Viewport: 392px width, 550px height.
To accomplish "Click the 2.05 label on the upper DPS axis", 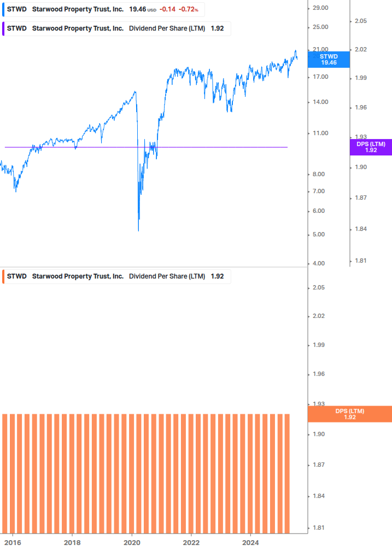I will (360, 21).
